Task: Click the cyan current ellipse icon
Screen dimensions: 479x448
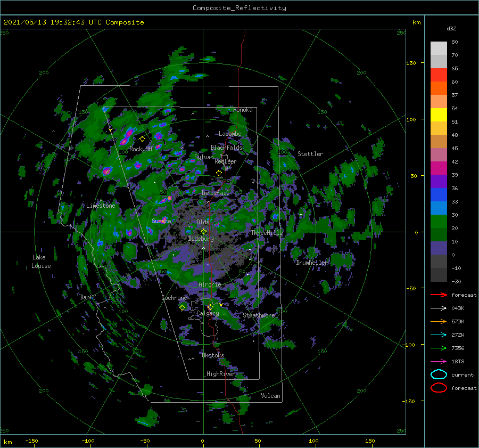Action: [x=439, y=374]
